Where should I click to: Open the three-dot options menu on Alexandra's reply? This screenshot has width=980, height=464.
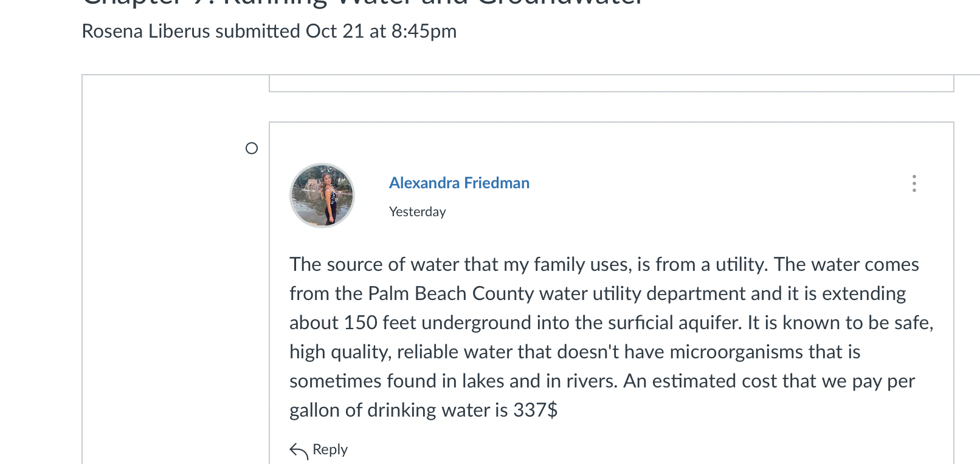point(914,183)
